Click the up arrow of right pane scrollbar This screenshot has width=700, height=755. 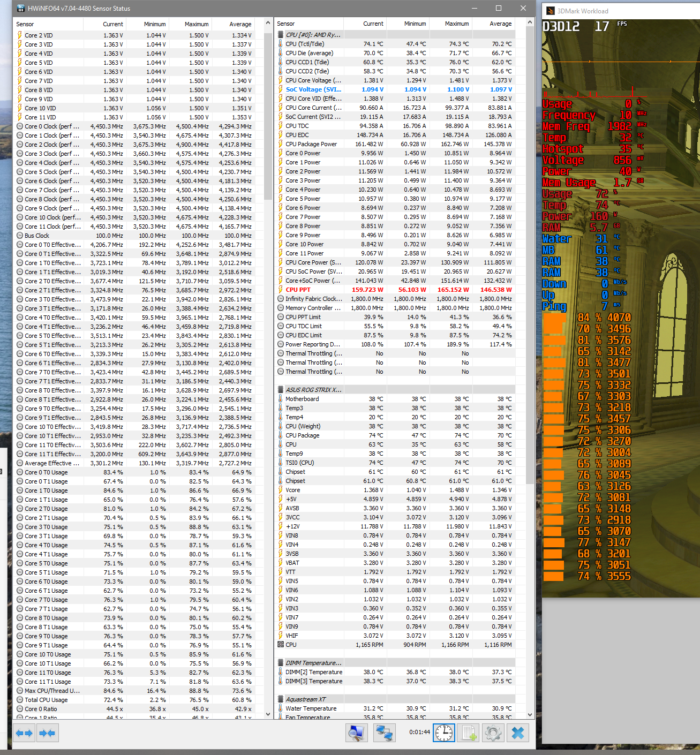(x=530, y=23)
